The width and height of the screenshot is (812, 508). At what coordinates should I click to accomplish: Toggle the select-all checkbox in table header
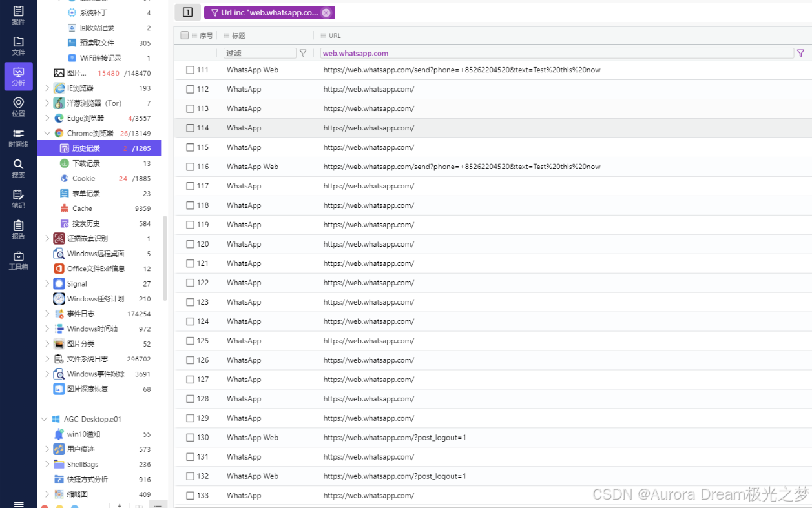(185, 36)
